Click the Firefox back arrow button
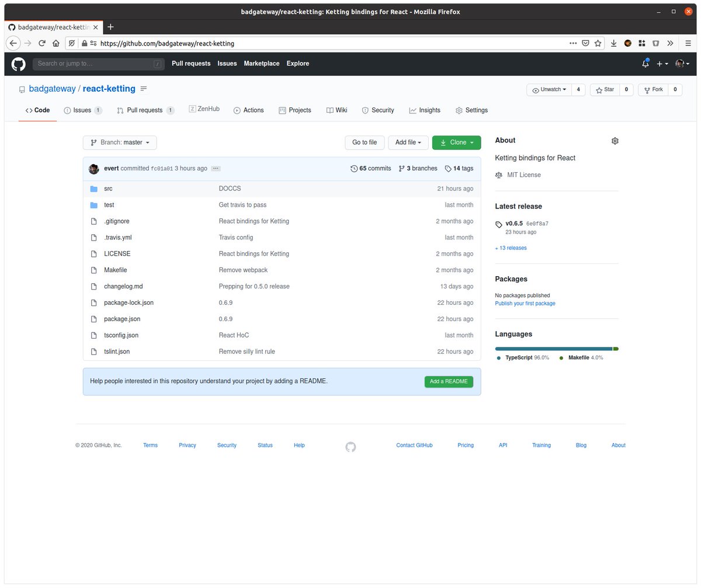The height and width of the screenshot is (588, 701). 13,43
